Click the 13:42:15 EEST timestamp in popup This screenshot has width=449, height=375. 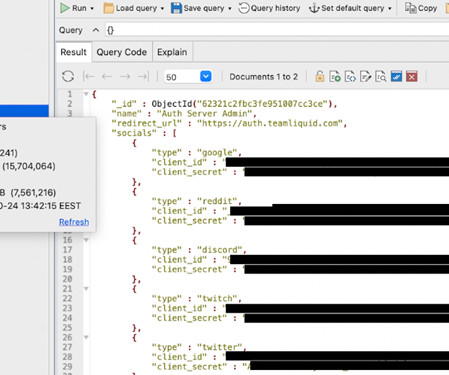click(x=51, y=206)
